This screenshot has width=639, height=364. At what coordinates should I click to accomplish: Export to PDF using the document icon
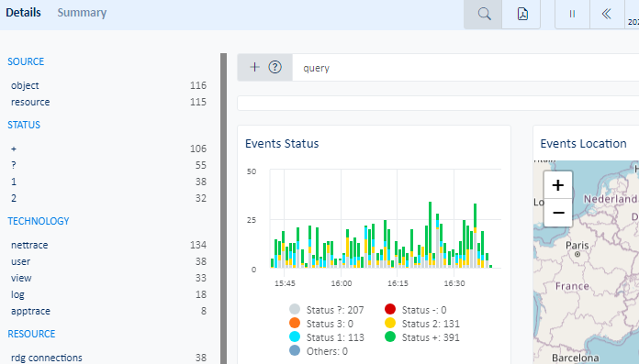coord(521,15)
